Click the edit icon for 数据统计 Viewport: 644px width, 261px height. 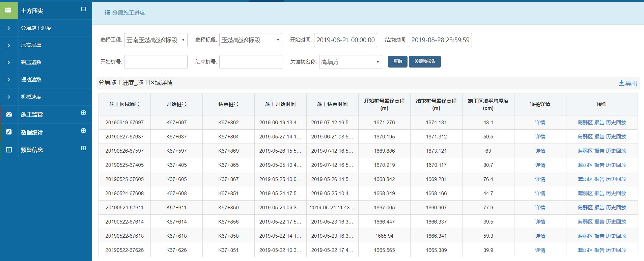click(x=9, y=132)
